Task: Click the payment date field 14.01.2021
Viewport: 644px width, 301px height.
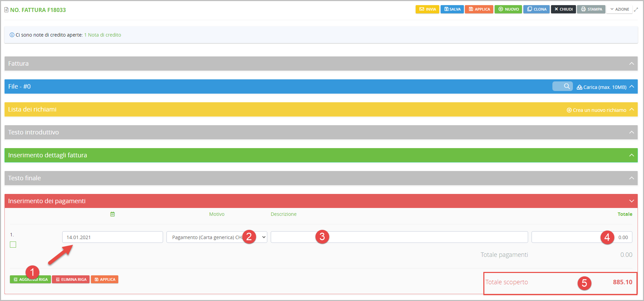Action: pyautogui.click(x=112, y=237)
